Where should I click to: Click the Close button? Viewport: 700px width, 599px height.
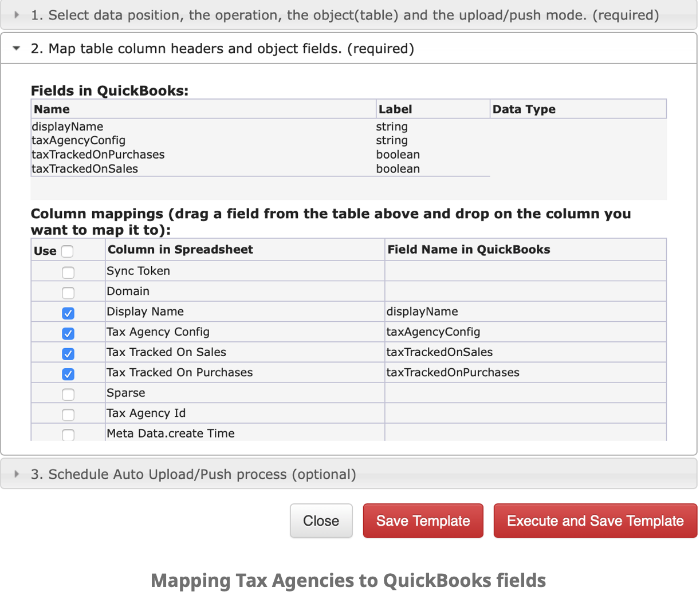point(321,521)
